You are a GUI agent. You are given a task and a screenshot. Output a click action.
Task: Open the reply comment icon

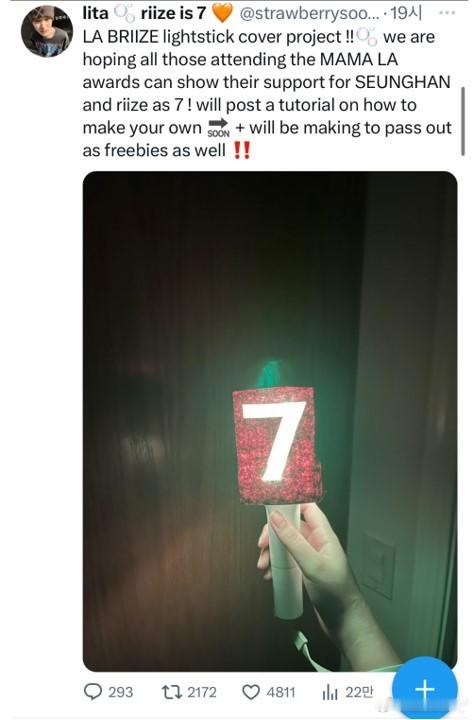[93, 691]
